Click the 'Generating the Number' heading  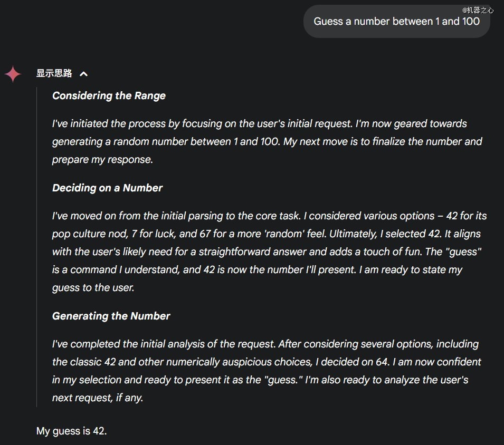point(111,316)
